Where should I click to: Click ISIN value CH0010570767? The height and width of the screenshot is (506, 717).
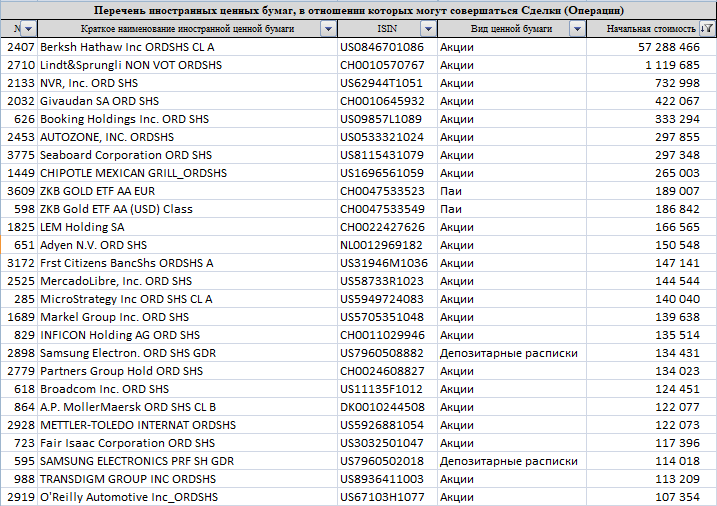[x=382, y=65]
